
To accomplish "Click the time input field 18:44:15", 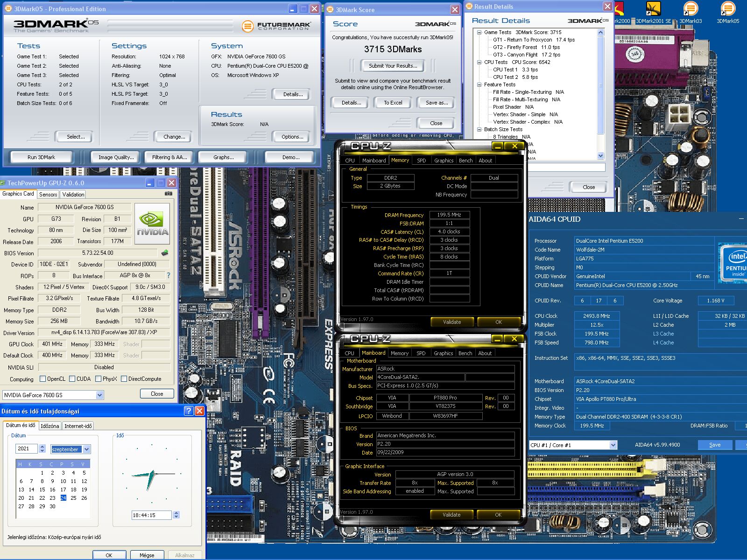I will [152, 515].
